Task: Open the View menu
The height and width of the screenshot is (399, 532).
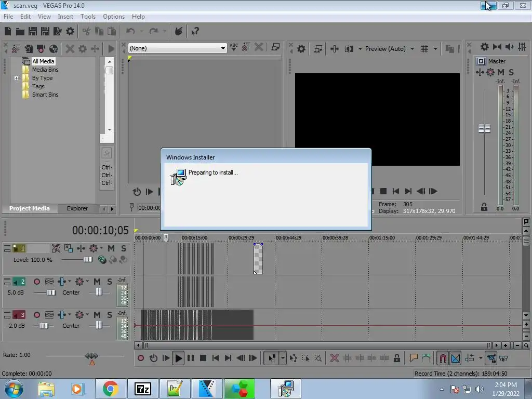Action: [x=44, y=17]
